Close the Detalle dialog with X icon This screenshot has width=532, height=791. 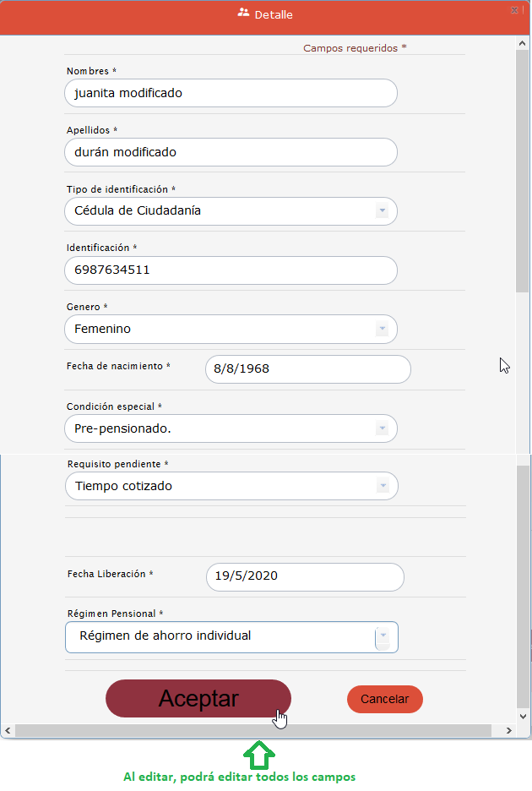(514, 10)
